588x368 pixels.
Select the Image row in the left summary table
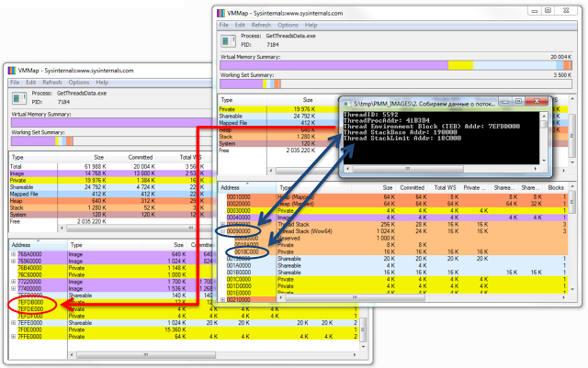tap(111, 173)
